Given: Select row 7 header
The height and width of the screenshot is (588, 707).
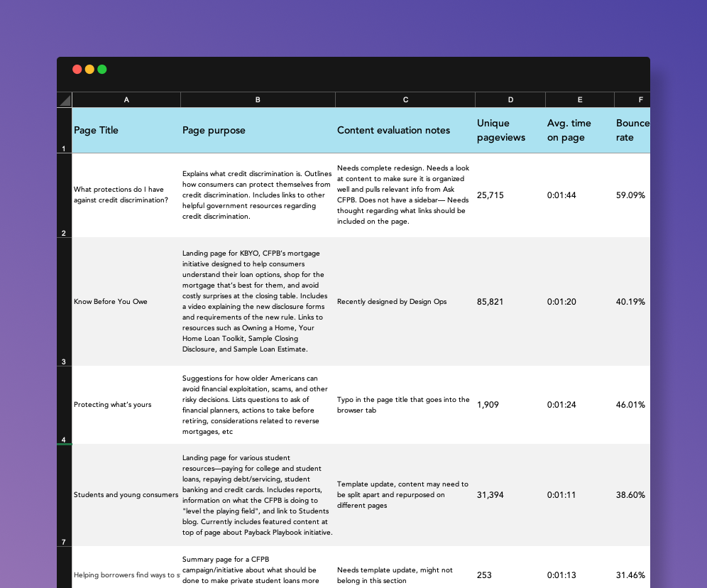Looking at the screenshot, I should pyautogui.click(x=64, y=495).
